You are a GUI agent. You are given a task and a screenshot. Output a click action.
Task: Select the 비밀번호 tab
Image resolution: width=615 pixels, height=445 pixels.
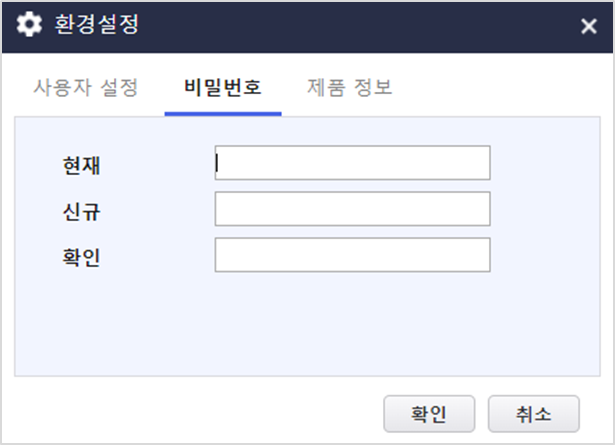click(223, 87)
